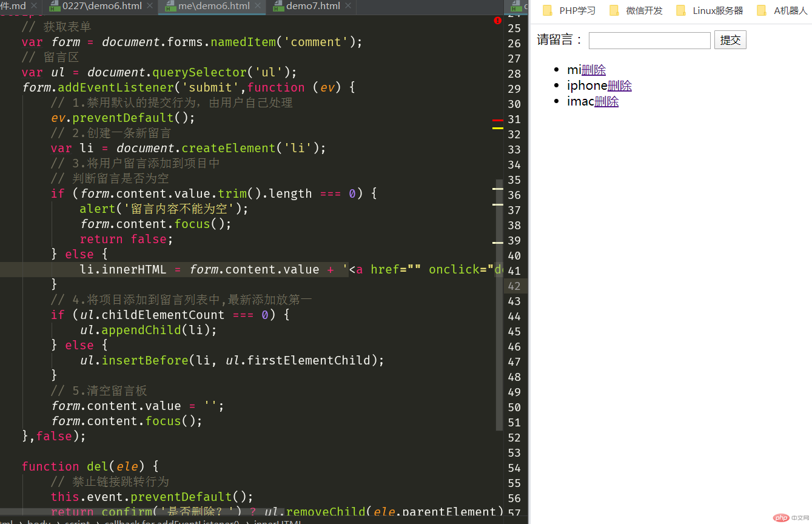Click the comment '// 获取表单'

(x=56, y=27)
